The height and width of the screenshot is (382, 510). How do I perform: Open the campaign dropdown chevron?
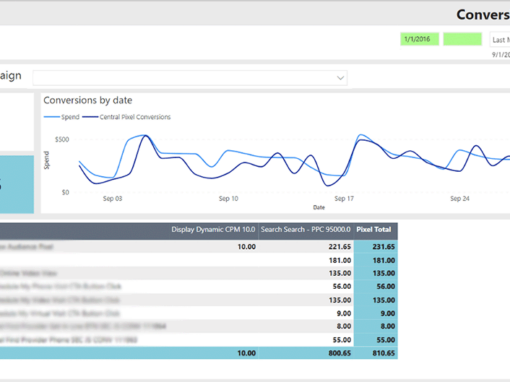tap(340, 78)
